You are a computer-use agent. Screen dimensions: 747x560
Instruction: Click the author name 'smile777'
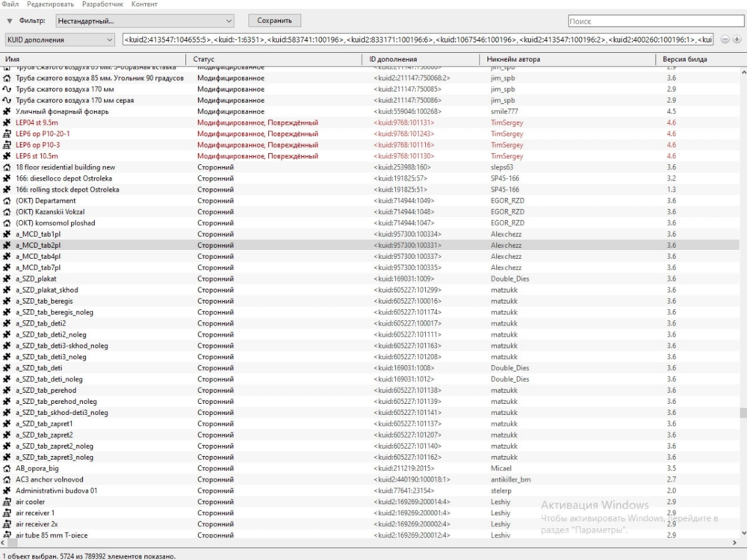[x=504, y=111]
